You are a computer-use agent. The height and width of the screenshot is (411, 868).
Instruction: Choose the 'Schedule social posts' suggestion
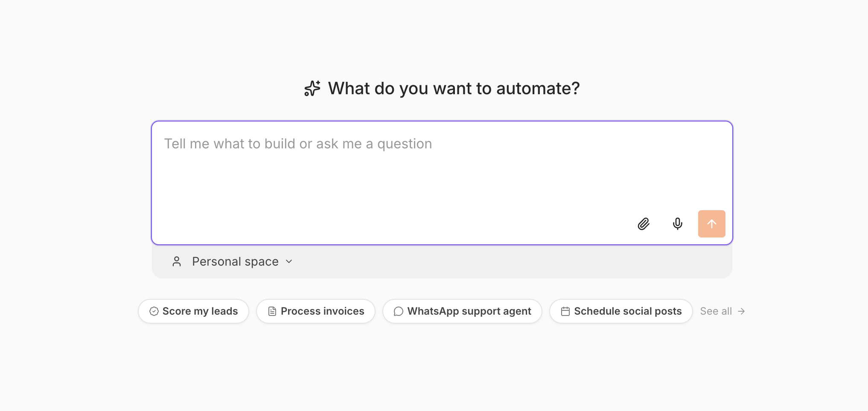(x=621, y=311)
